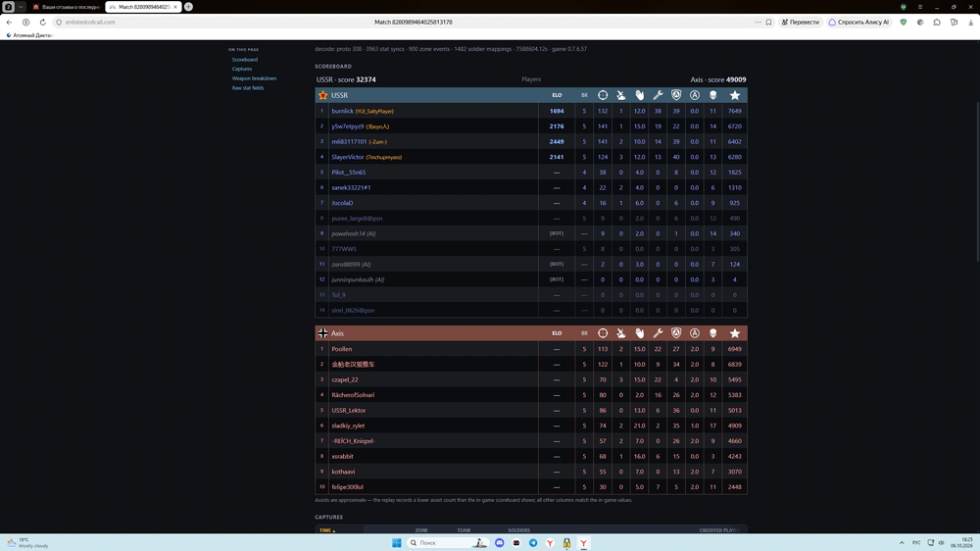
Task: Click the crosshair kills icon in USSR header
Action: [603, 95]
